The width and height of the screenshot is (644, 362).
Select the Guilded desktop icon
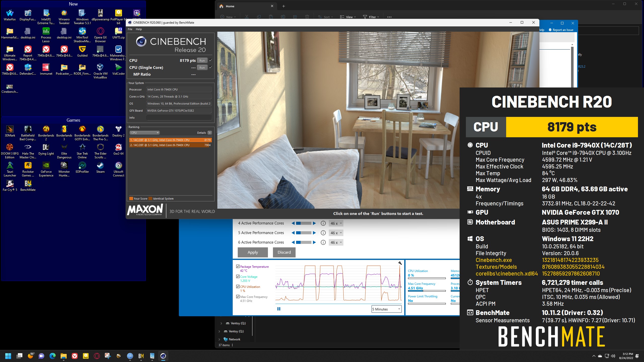point(82,51)
